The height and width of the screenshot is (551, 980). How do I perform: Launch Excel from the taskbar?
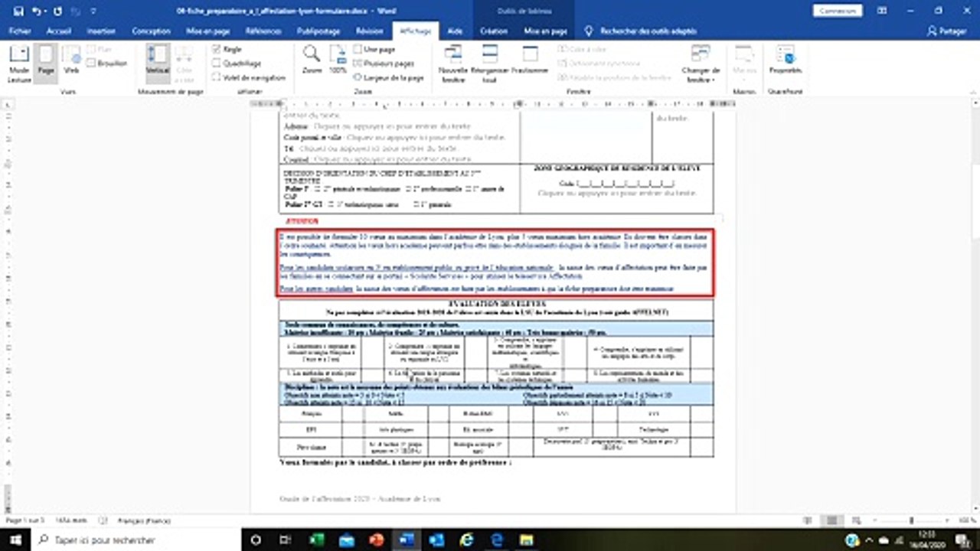pyautogui.click(x=316, y=540)
